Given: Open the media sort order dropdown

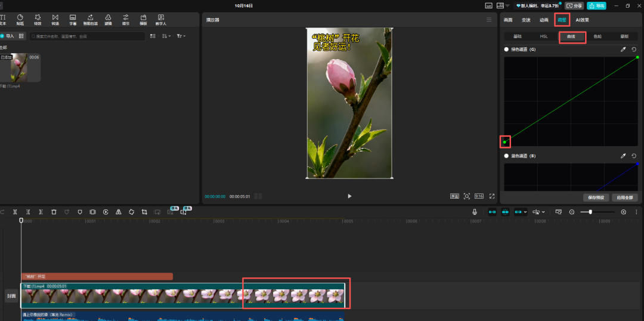Looking at the screenshot, I should click(166, 36).
